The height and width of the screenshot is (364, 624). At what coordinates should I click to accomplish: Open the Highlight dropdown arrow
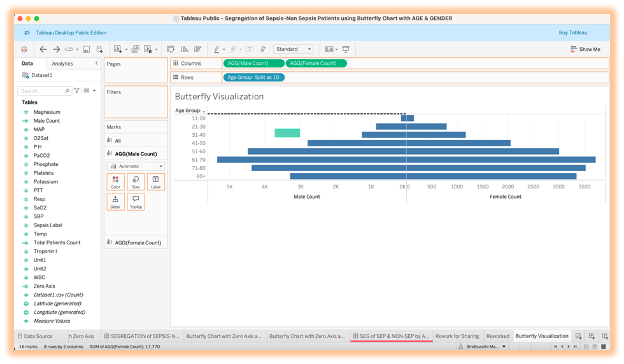pos(224,50)
